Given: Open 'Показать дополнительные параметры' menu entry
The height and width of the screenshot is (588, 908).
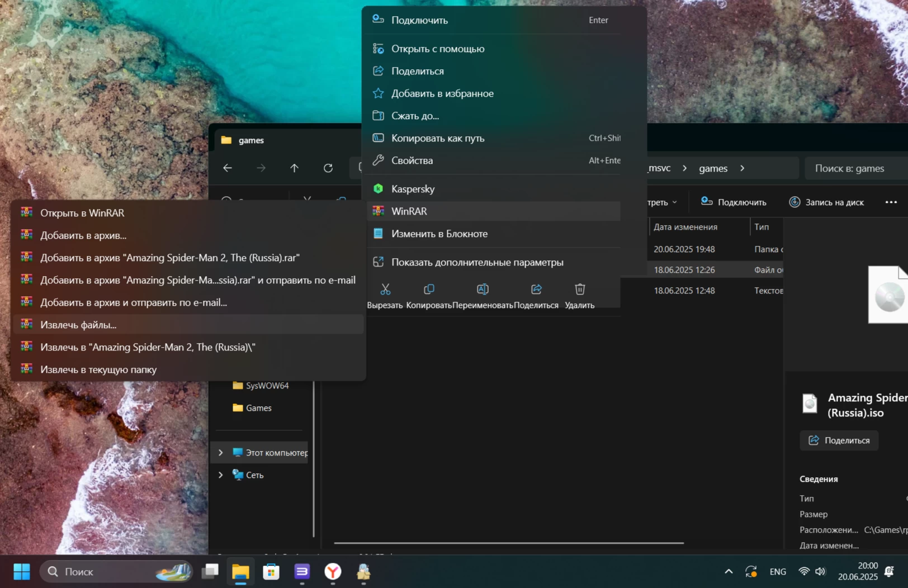Looking at the screenshot, I should (477, 262).
